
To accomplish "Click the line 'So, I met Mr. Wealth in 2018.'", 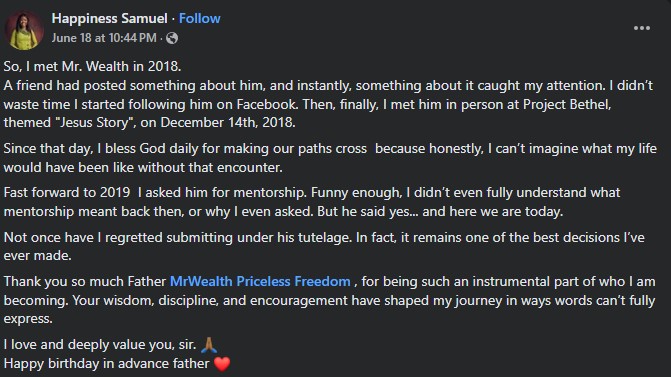I will [x=92, y=66].
